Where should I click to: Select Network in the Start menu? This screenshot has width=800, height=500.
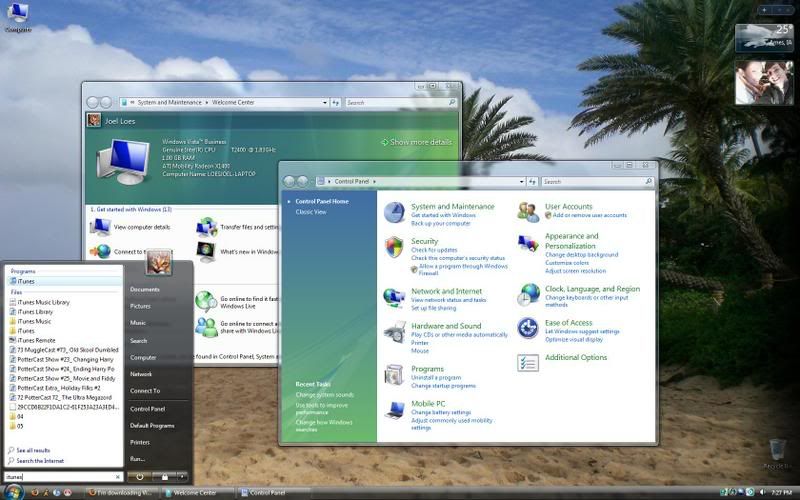coord(141,374)
